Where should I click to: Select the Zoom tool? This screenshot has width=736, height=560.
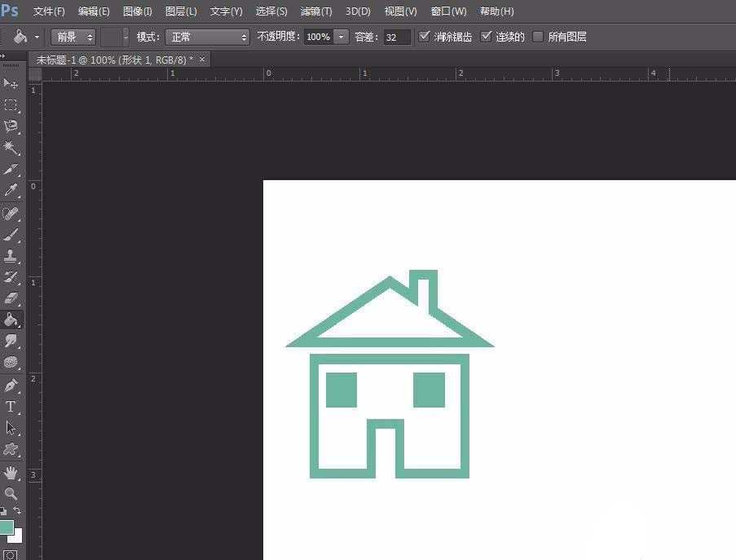pos(11,494)
